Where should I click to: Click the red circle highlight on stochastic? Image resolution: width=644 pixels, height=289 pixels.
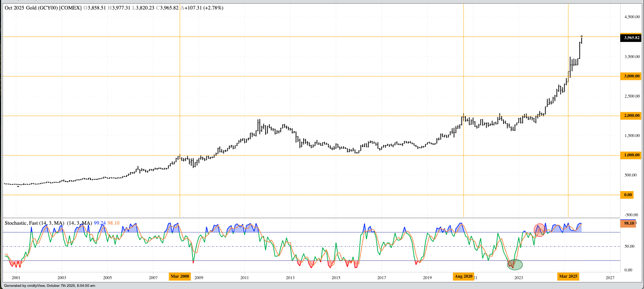pyautogui.click(x=539, y=230)
